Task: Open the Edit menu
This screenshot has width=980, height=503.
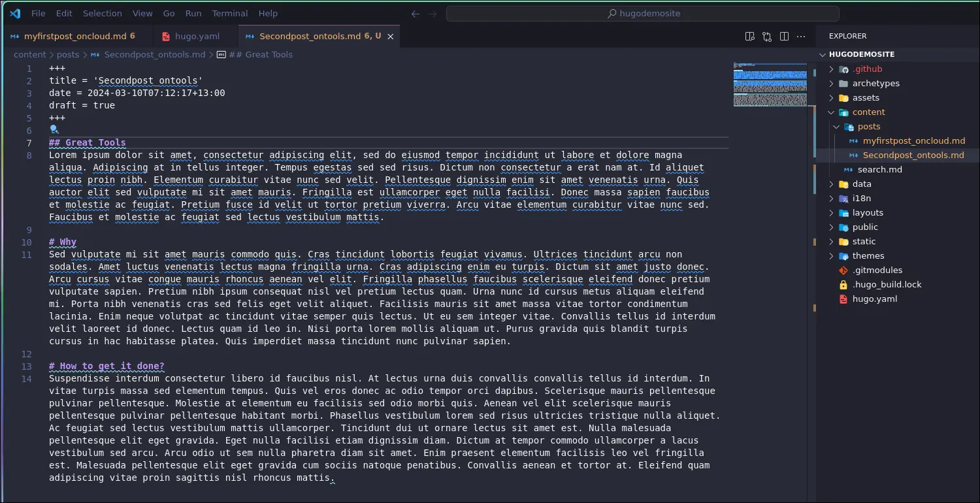Action: tap(64, 13)
